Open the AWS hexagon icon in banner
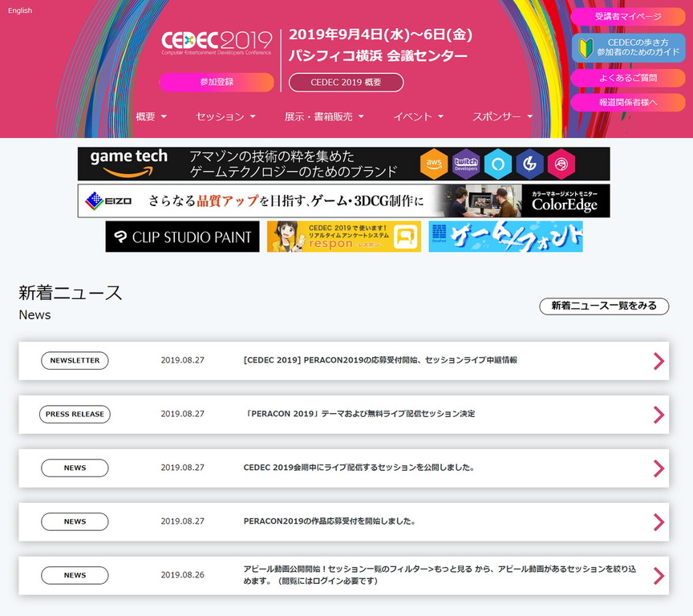 click(x=434, y=164)
